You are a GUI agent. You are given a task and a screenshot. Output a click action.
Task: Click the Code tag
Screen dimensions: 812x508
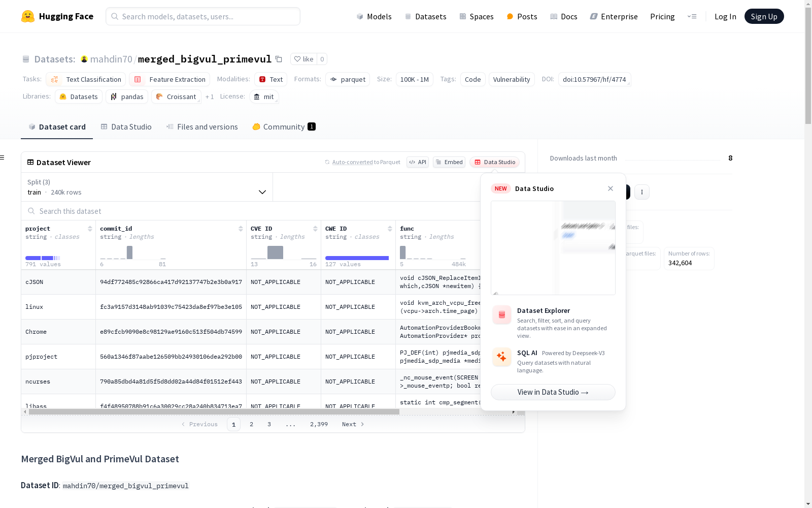(473, 79)
